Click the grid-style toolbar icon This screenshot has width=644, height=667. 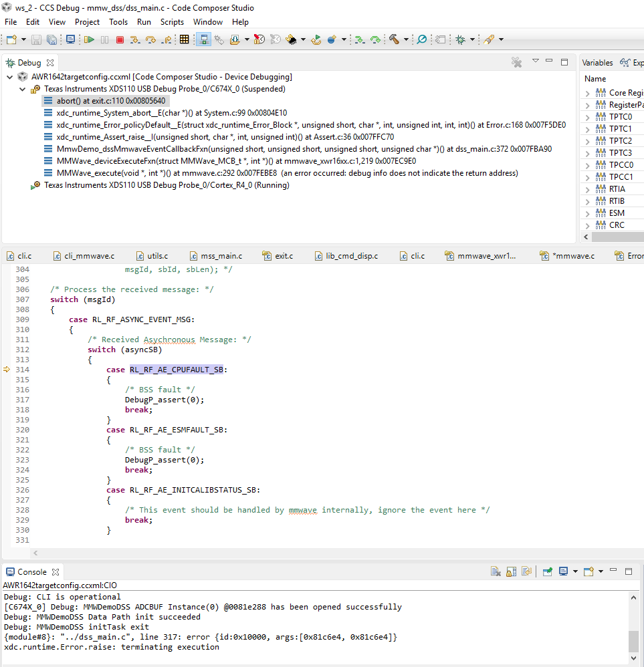(x=185, y=39)
